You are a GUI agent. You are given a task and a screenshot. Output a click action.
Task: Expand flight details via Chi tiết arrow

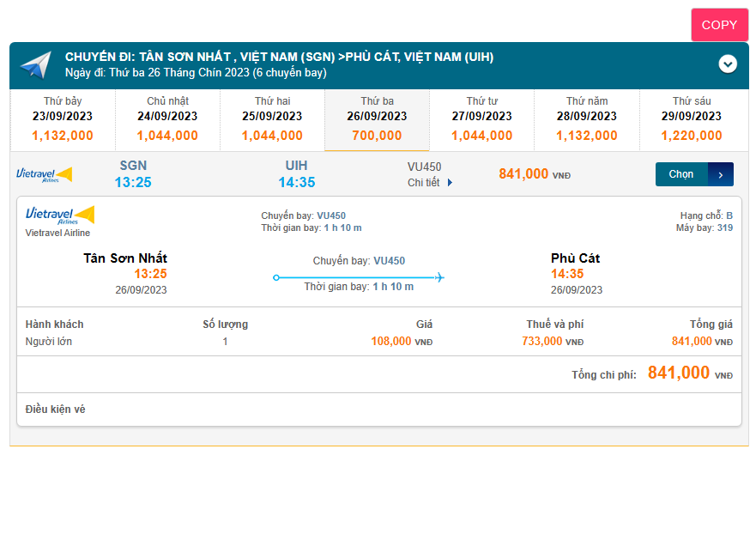(x=451, y=183)
